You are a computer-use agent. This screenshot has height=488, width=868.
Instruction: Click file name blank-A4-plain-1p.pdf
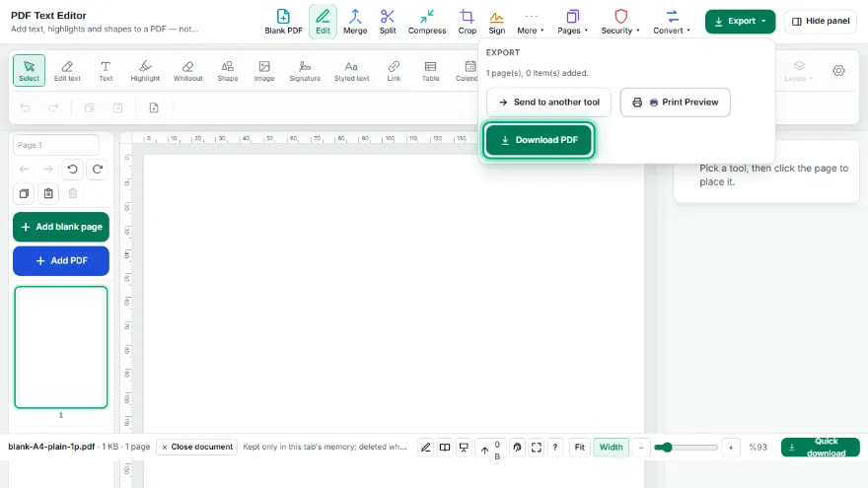point(51,447)
